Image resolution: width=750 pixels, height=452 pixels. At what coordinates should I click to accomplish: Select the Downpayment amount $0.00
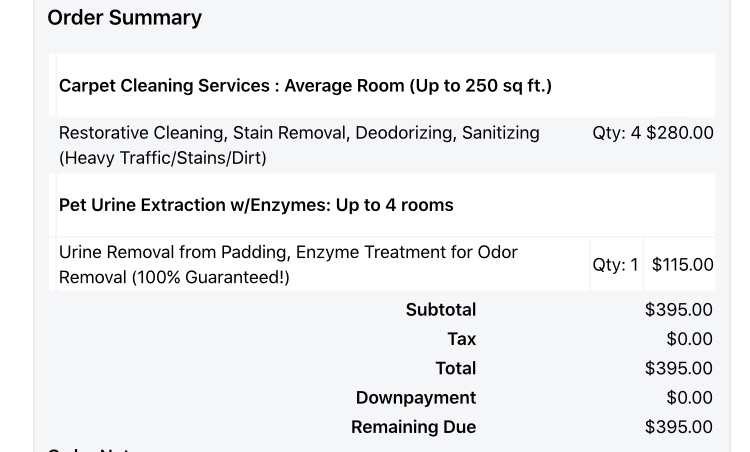(x=689, y=398)
